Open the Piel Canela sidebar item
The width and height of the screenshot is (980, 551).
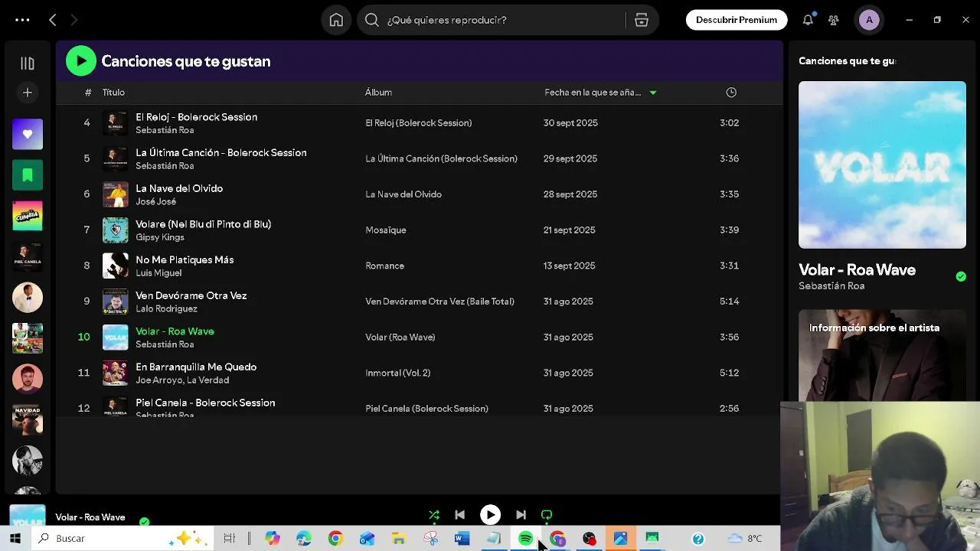(x=28, y=256)
